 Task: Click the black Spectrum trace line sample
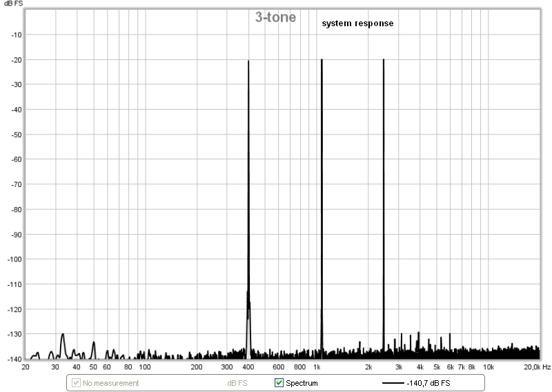tap(393, 383)
